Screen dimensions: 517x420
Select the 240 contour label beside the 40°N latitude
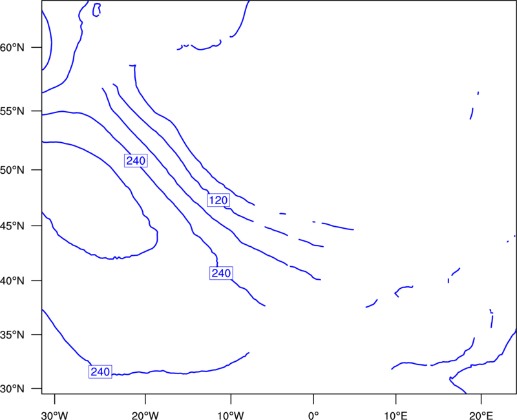(x=221, y=273)
